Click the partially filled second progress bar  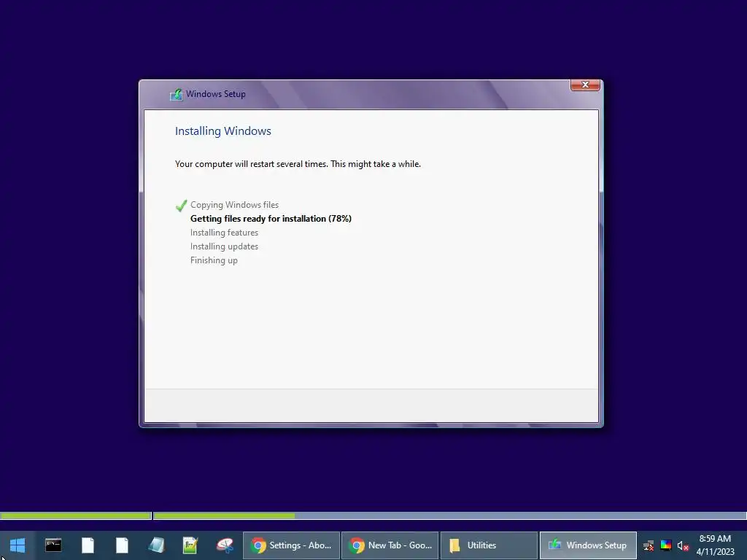click(449, 516)
